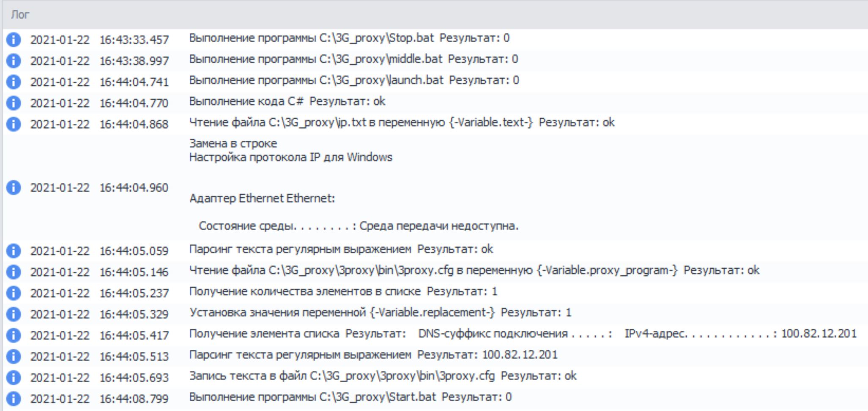Click info icon at 16:44:04.960 entry
Screen dimensions: 868x411
(14, 188)
